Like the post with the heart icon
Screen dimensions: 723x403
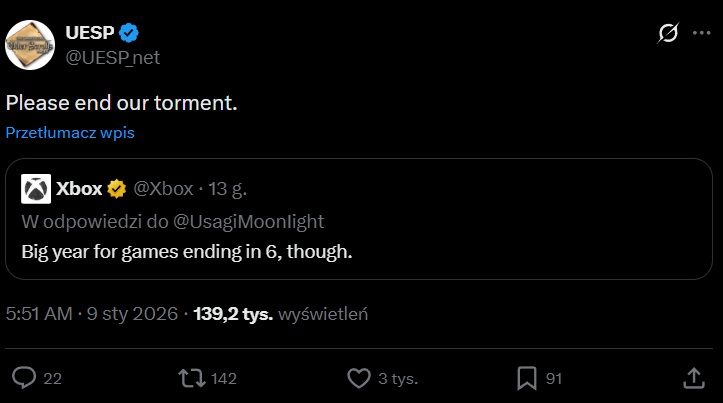pos(359,378)
